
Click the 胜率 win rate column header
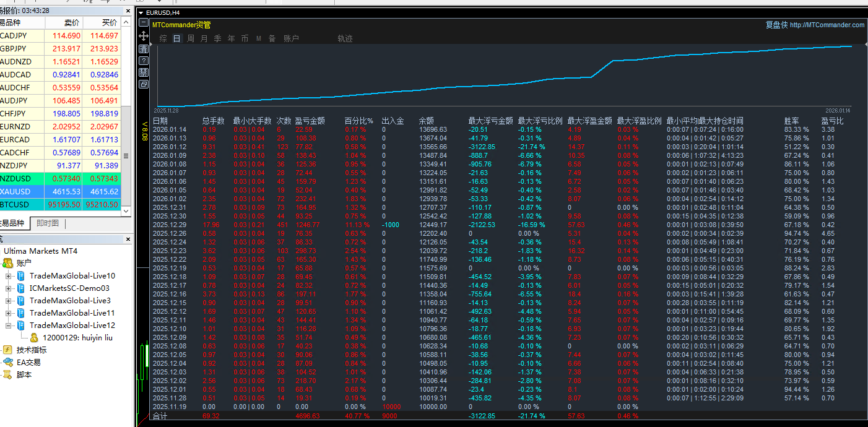tap(791, 121)
